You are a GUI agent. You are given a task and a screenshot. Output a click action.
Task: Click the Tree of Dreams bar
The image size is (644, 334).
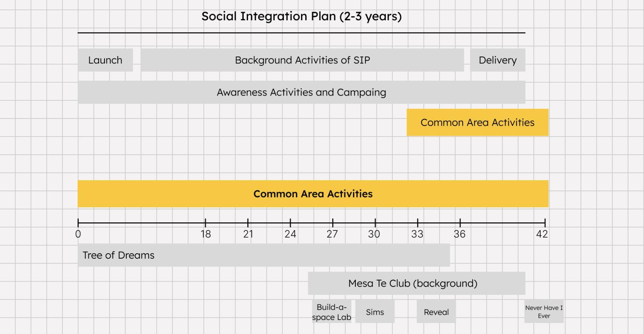[264, 255]
